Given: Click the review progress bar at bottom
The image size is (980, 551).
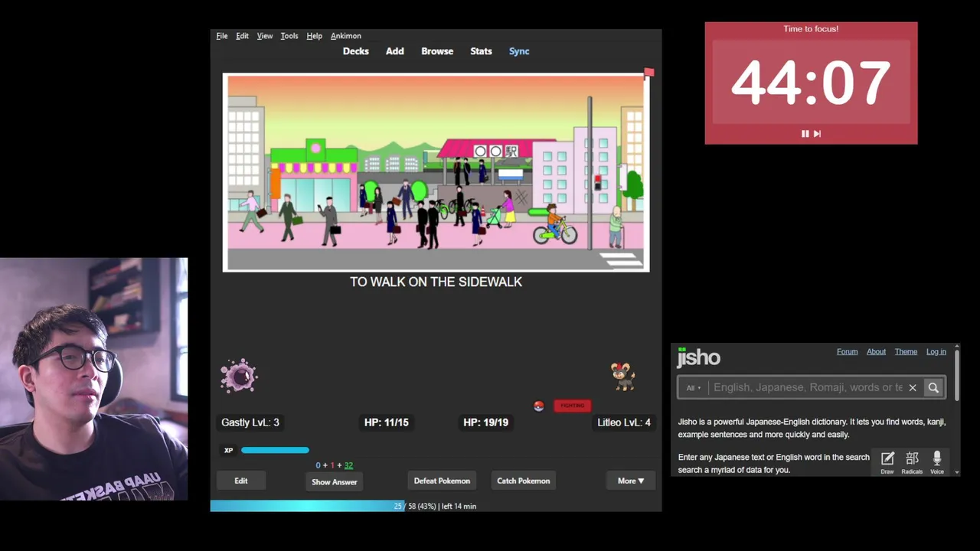Looking at the screenshot, I should (x=436, y=506).
